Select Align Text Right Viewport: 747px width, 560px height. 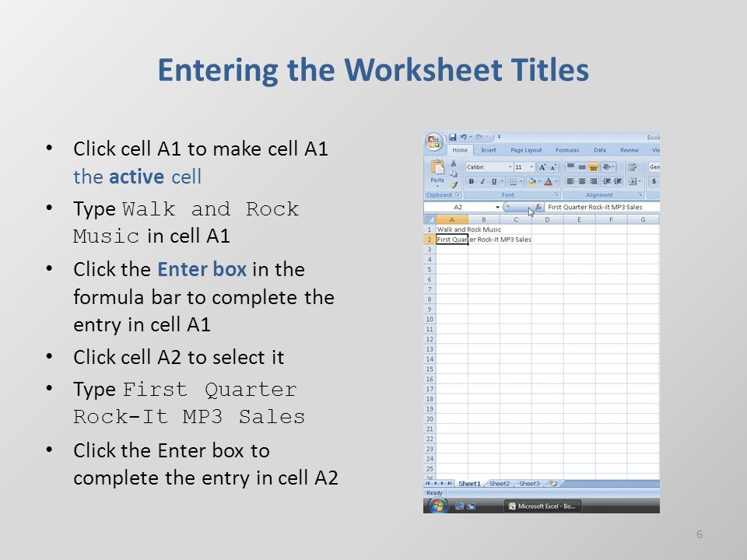click(594, 181)
